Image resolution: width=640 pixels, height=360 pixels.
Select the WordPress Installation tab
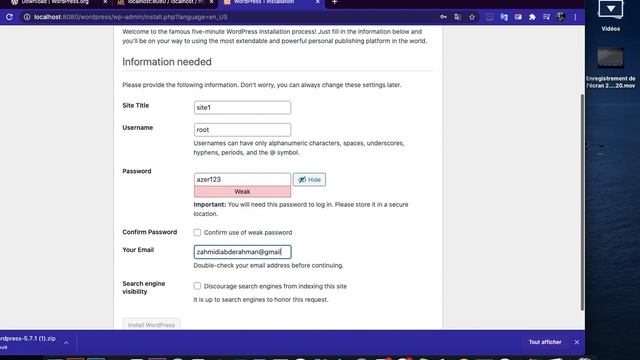click(269, 2)
